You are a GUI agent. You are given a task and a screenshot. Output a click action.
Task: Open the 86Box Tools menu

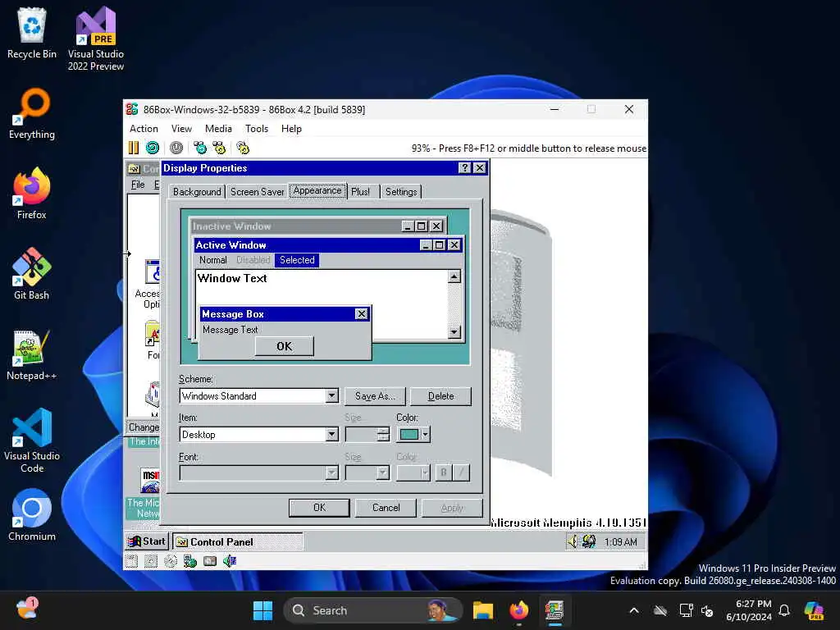[257, 129]
